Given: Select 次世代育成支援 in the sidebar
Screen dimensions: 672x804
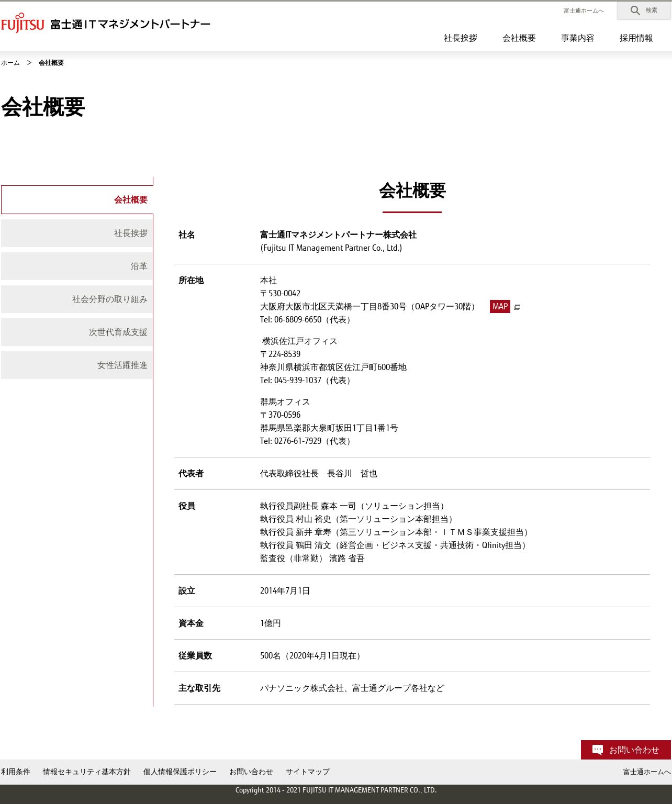Looking at the screenshot, I should coord(77,332).
